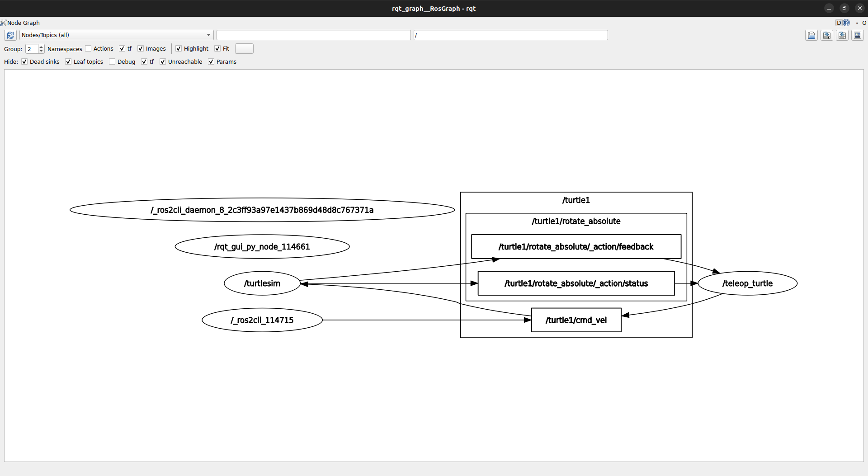Load DOT graph from file icon
The height and width of the screenshot is (476, 868).
pyautogui.click(x=811, y=35)
